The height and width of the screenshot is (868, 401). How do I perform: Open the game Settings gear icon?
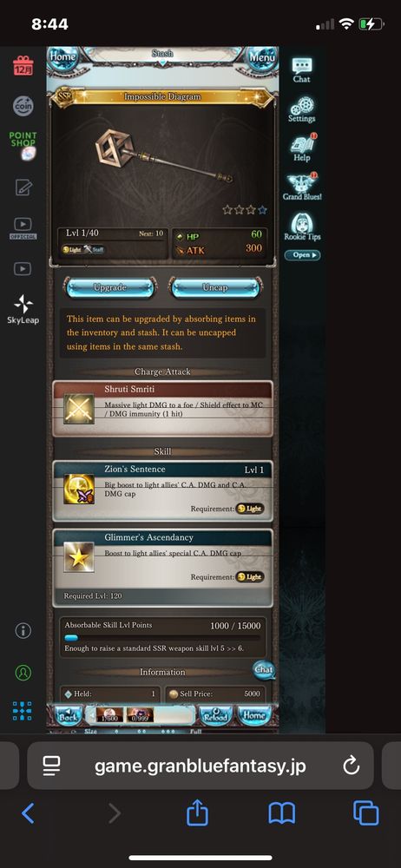tap(302, 109)
